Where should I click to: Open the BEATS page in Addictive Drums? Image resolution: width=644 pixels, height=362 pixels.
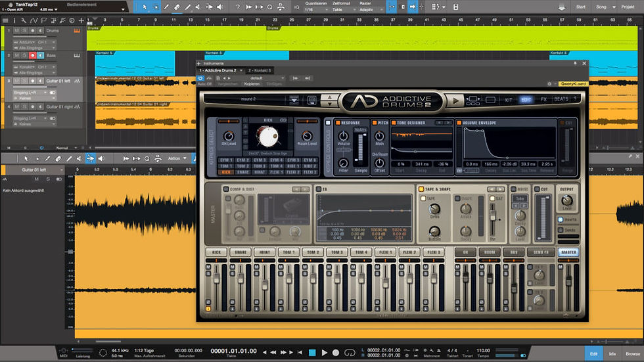point(561,99)
